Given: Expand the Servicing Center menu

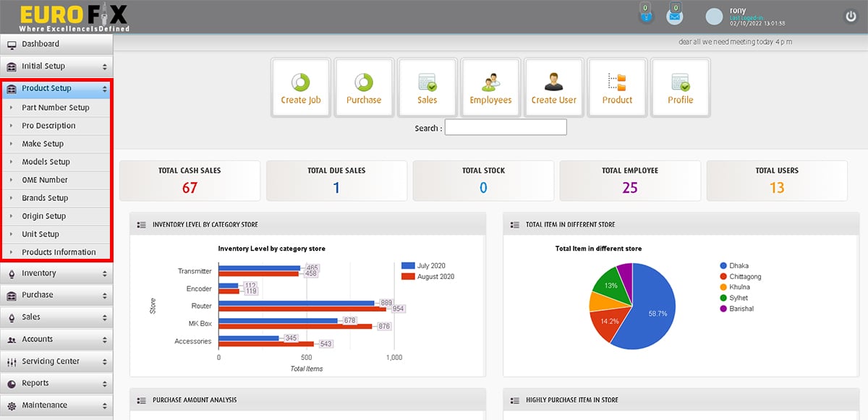Looking at the screenshot, I should click(56, 361).
